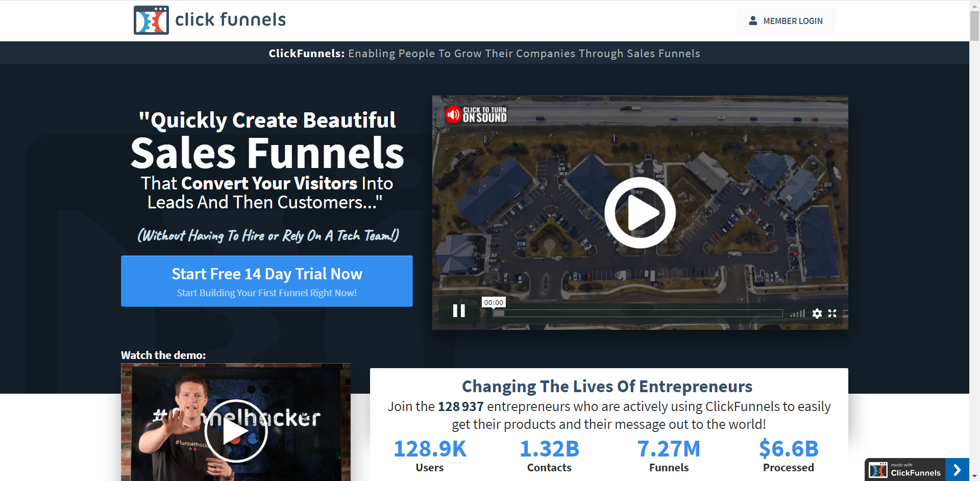
Task: Click the vertical scrollbar thumb
Action: tap(974, 26)
